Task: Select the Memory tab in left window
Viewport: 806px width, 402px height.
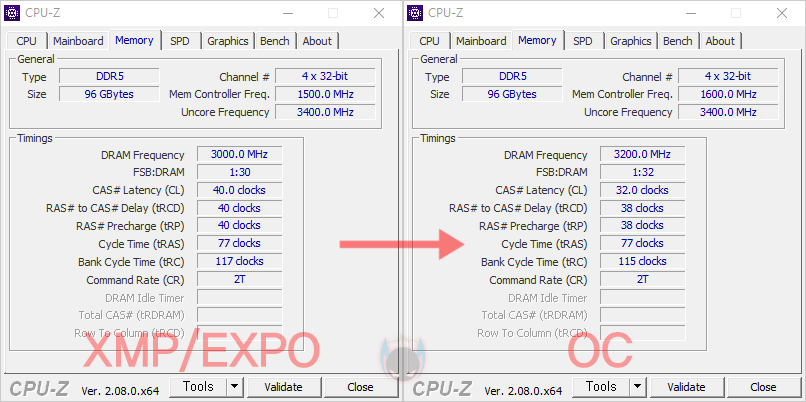Action: 134,40
